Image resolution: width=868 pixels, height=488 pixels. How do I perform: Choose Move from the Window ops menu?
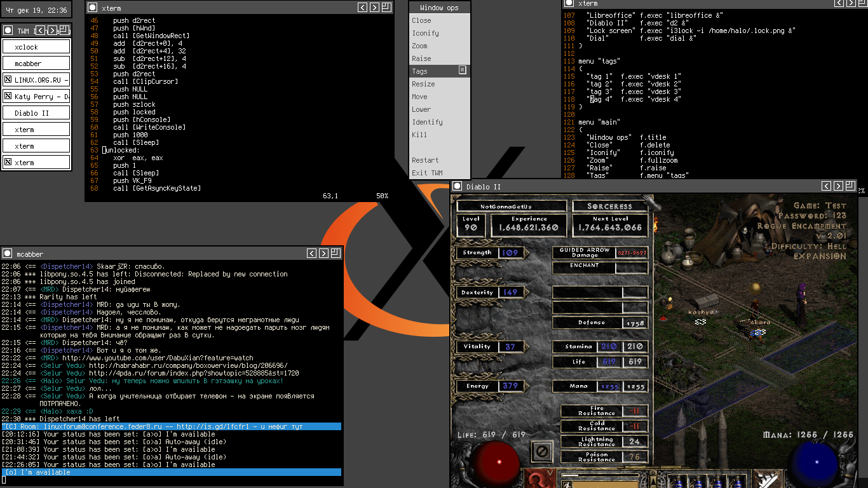(x=440, y=97)
